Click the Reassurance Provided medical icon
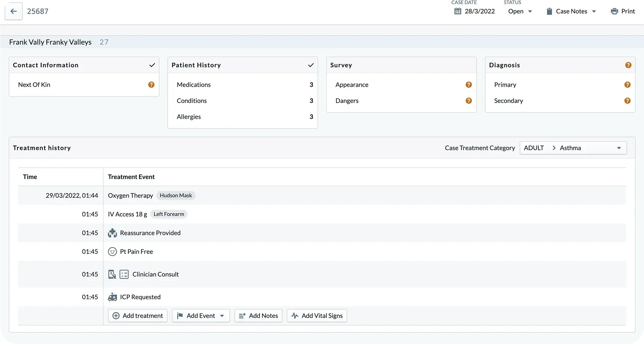Screen dimensions: 644x344 click(x=112, y=233)
